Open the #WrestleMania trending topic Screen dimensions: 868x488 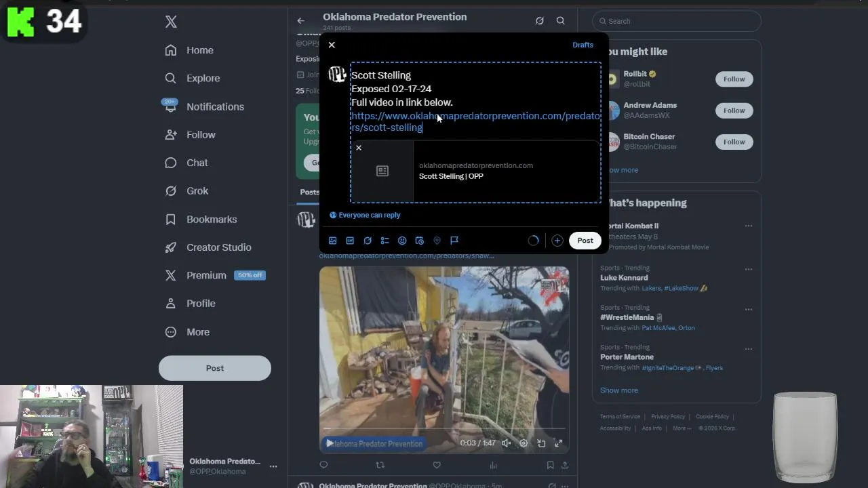coord(631,317)
